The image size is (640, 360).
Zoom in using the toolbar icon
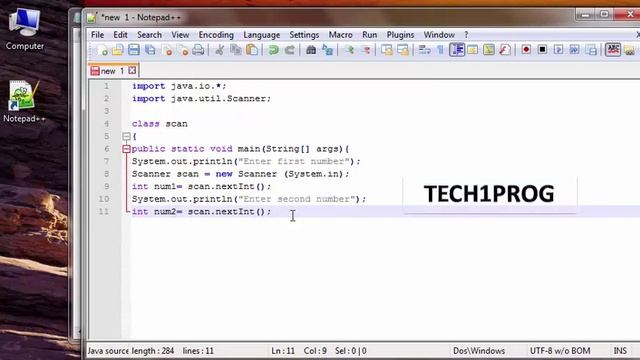(349, 50)
